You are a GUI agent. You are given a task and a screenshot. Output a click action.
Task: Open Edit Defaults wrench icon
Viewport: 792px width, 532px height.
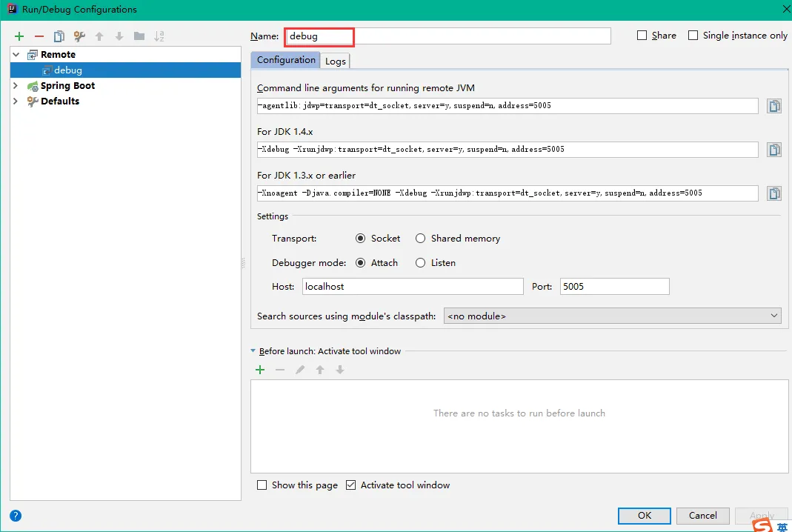click(79, 36)
